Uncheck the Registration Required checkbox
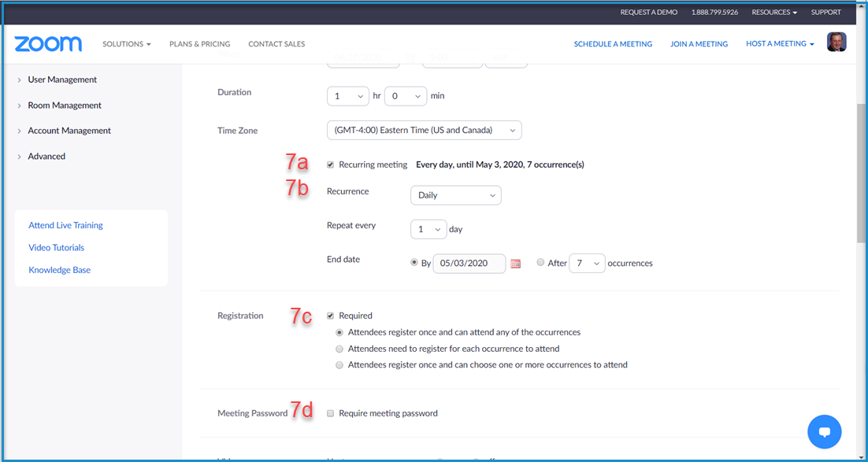This screenshot has width=868, height=462. tap(331, 316)
